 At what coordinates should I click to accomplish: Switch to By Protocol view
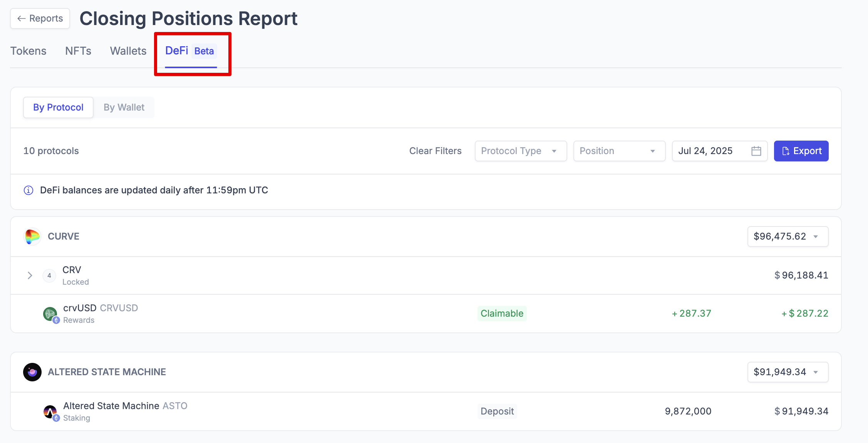tap(58, 107)
